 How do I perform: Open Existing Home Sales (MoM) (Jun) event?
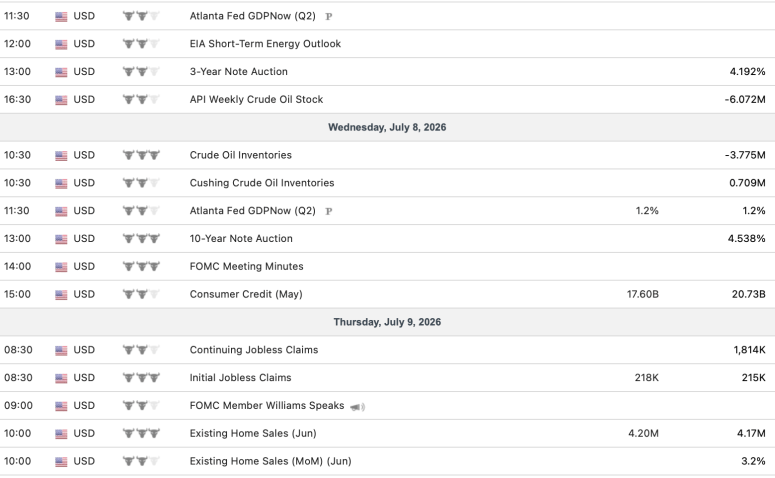click(271, 461)
